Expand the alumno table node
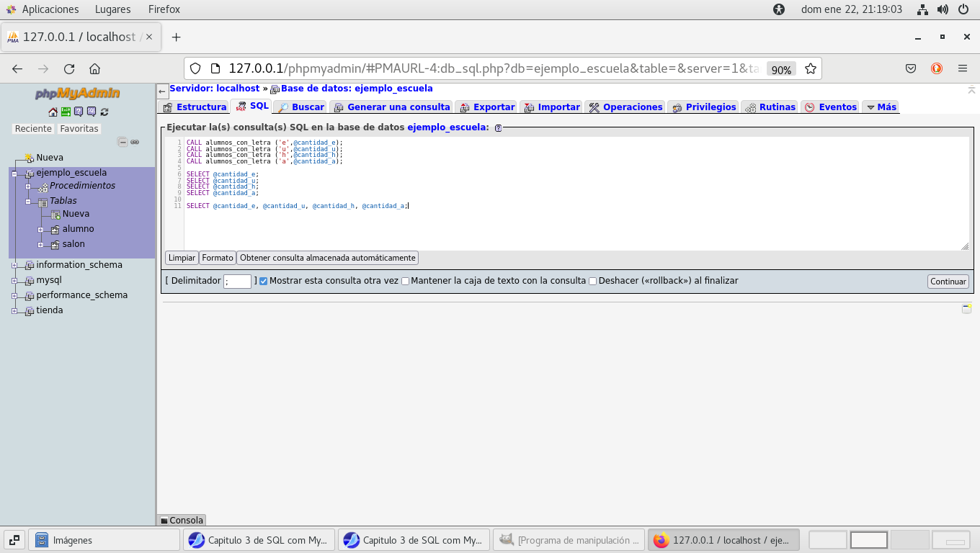Image resolution: width=980 pixels, height=553 pixels. coord(41,230)
